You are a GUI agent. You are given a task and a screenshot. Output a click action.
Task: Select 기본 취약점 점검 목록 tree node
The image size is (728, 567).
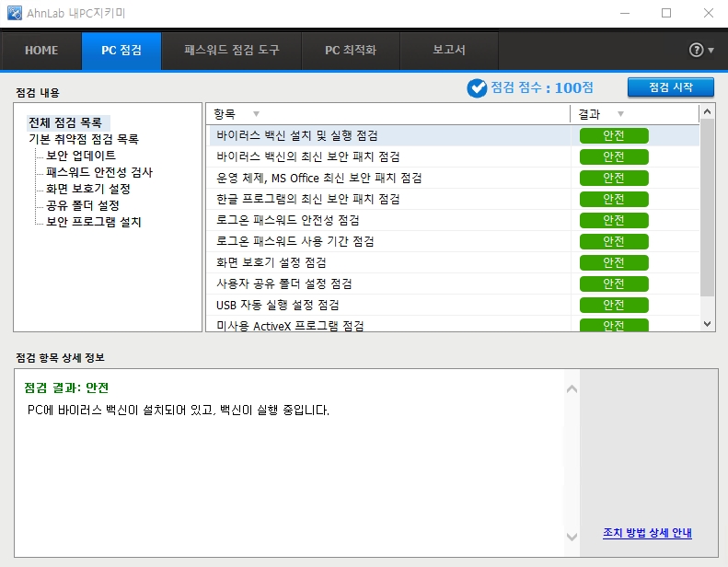pos(84,139)
